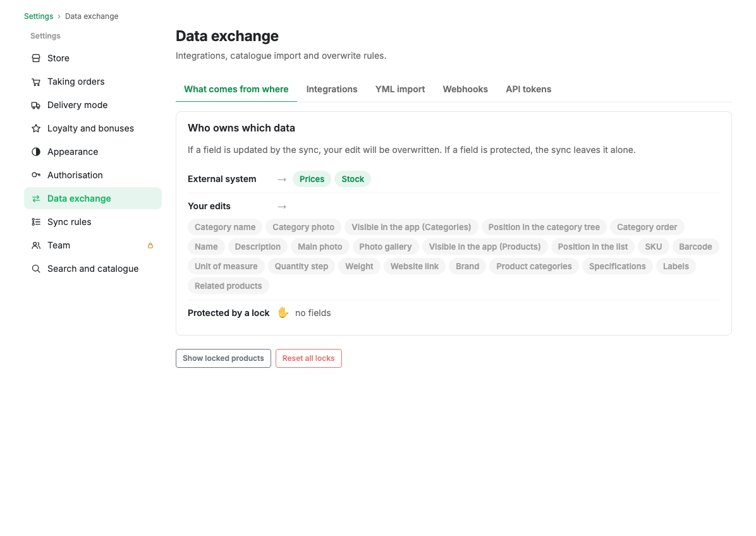Click the hand icon next to Protected by a lock
This screenshot has width=756, height=536.
[x=283, y=313]
